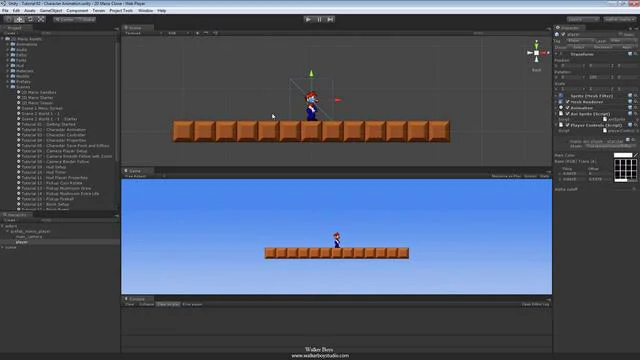
Task: Toggle scene lighting icon in Scene toolbar
Action: pos(197,33)
